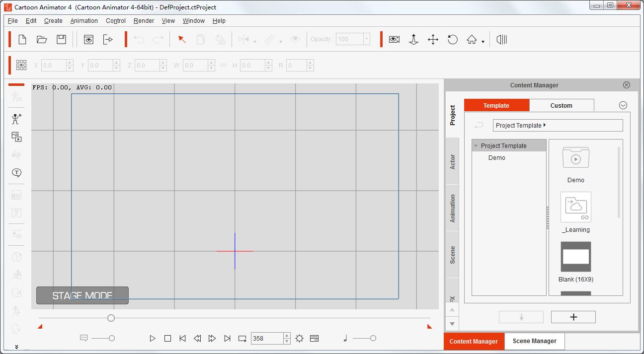Save project with the floppy disk icon
644x354 pixels.
61,40
